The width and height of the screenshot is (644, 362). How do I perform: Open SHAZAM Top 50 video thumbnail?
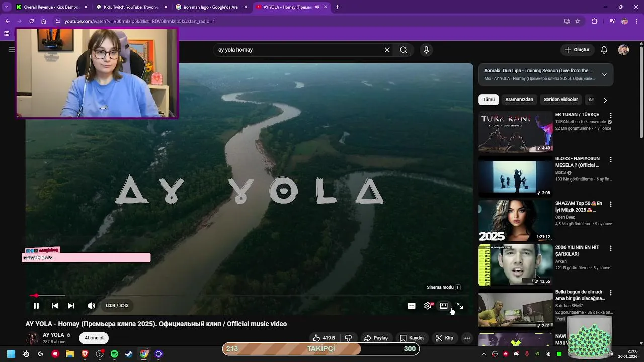click(x=516, y=220)
